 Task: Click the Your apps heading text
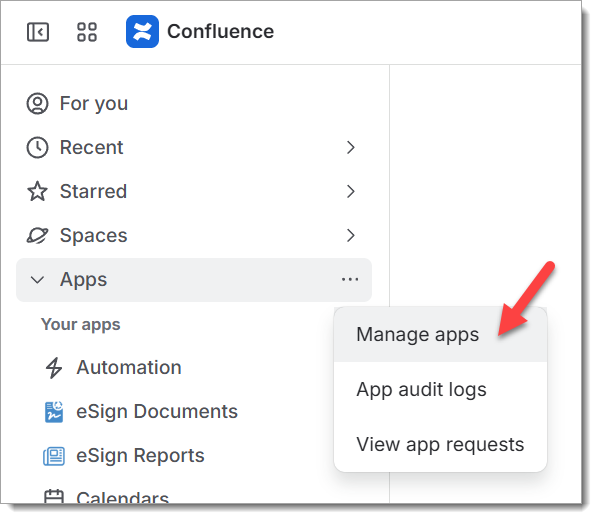point(81,325)
